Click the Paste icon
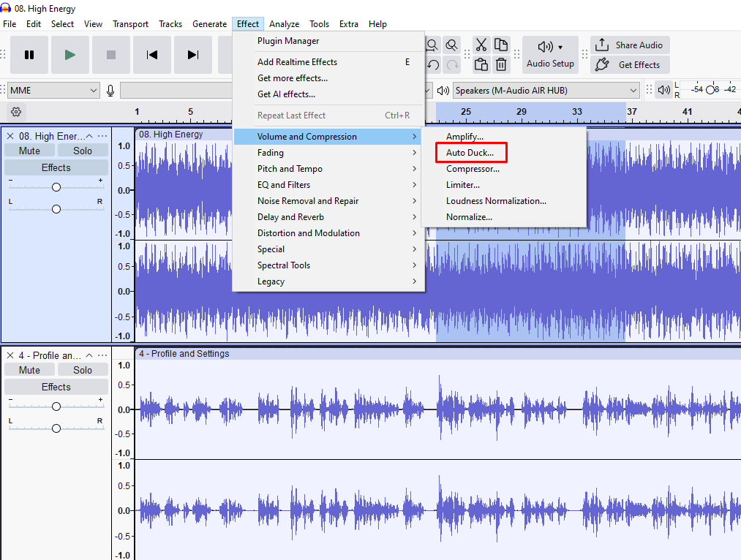This screenshot has height=560, width=741. [x=481, y=65]
